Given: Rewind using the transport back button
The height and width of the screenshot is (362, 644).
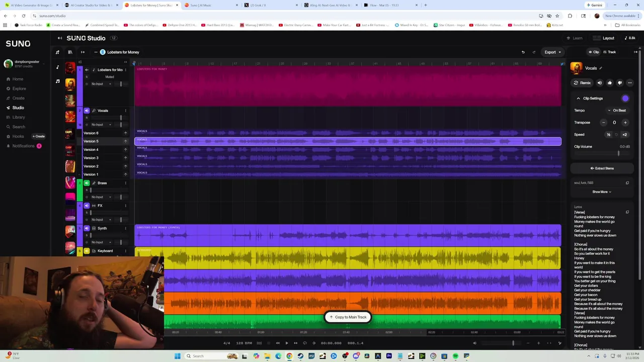Looking at the screenshot, I should 278,343.
